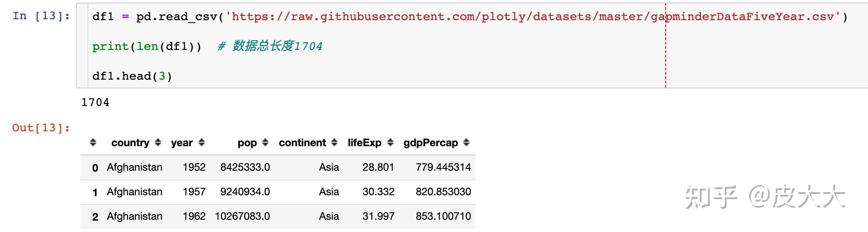Select the In [13] cell prompt
The height and width of the screenshot is (232, 868).
tap(41, 16)
